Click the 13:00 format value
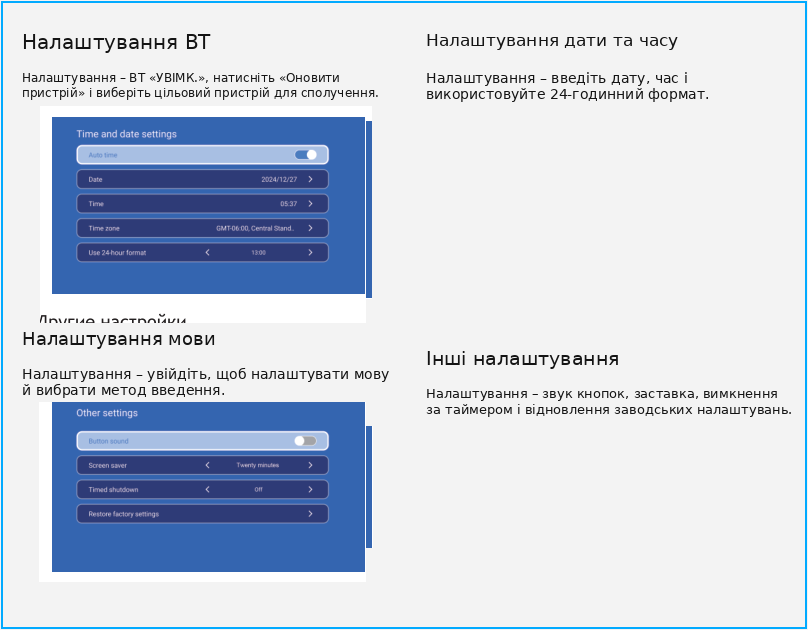 (258, 252)
